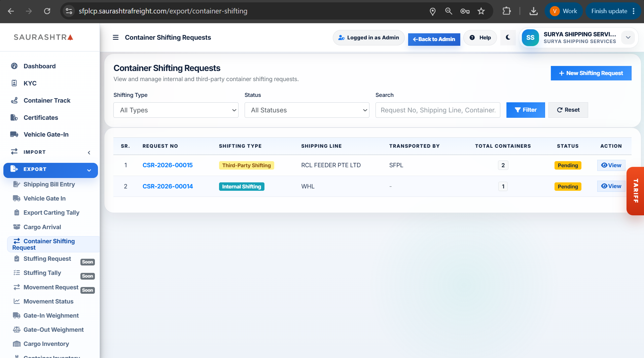Open browser downloads icon

point(533,11)
